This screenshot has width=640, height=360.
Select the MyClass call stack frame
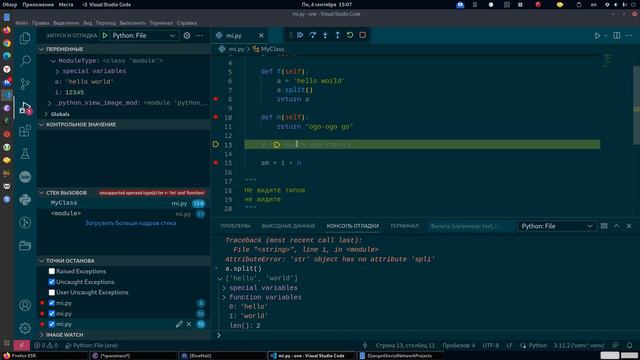[x=124, y=203]
